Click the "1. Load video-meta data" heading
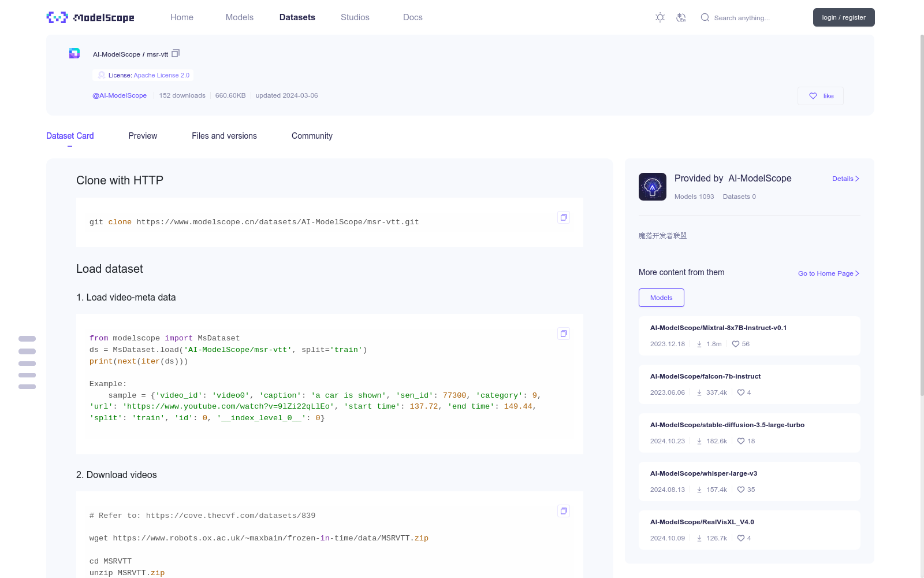 pyautogui.click(x=126, y=297)
